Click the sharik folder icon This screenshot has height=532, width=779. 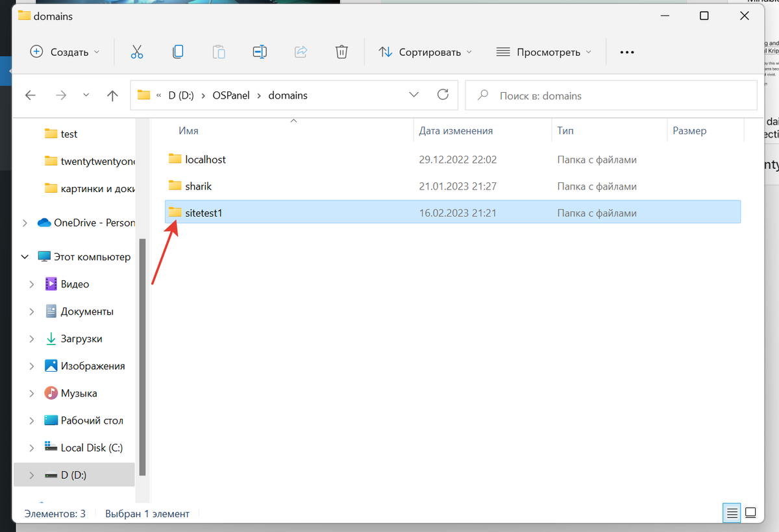175,186
